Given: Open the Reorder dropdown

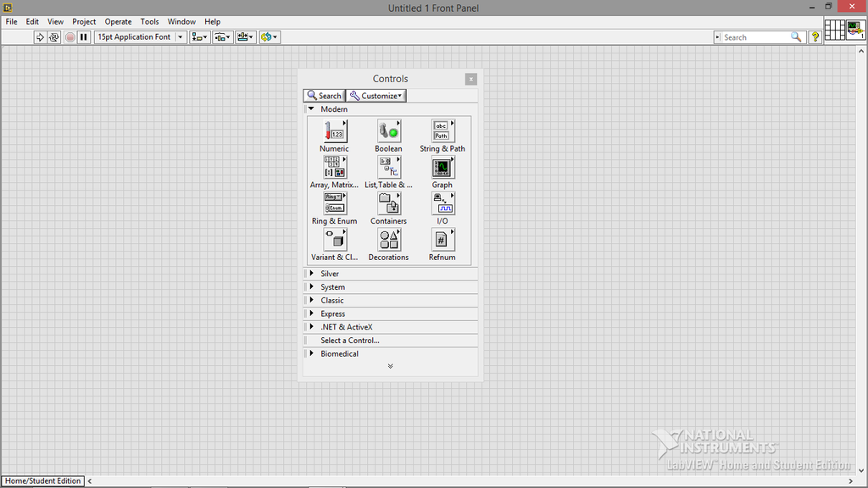Looking at the screenshot, I should point(270,37).
